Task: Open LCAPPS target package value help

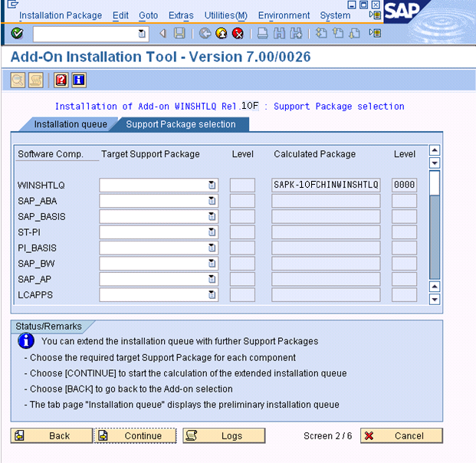Action: 212,295
